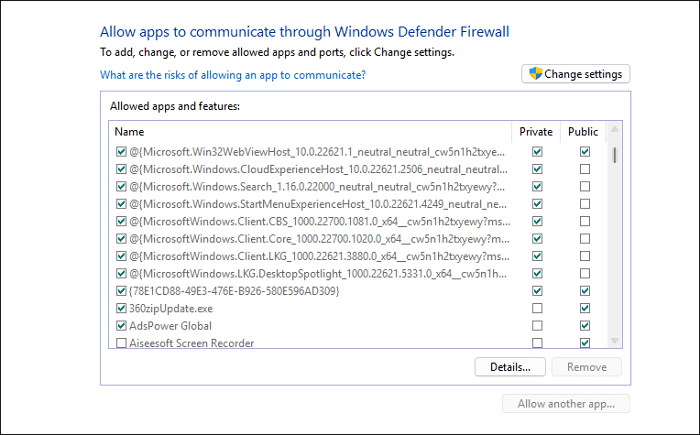Enable Public checkbox for Windows.Search
The width and height of the screenshot is (700, 435).
(585, 187)
